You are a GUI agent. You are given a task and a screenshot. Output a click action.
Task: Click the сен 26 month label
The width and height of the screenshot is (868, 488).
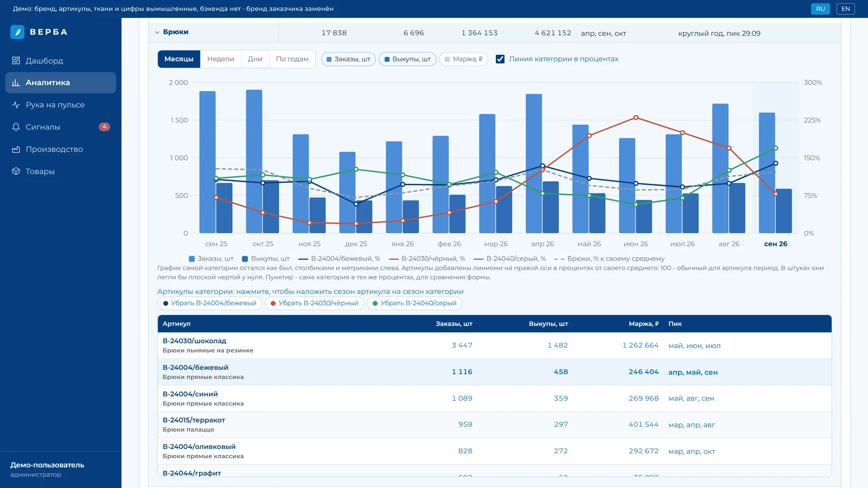[776, 244]
